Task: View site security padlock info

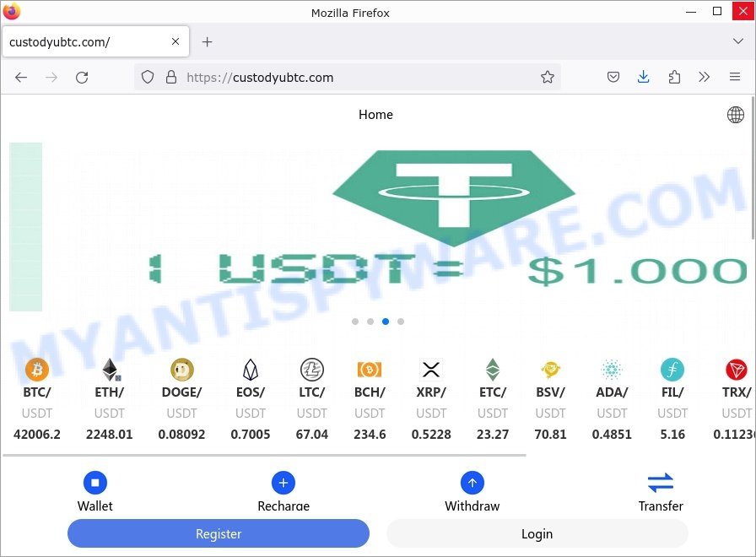Action: 171,77
